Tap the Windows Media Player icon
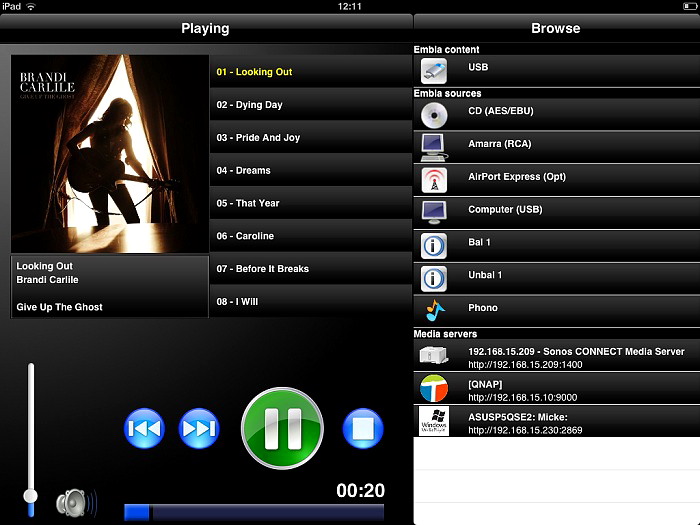The width and height of the screenshot is (700, 525). pyautogui.click(x=433, y=421)
